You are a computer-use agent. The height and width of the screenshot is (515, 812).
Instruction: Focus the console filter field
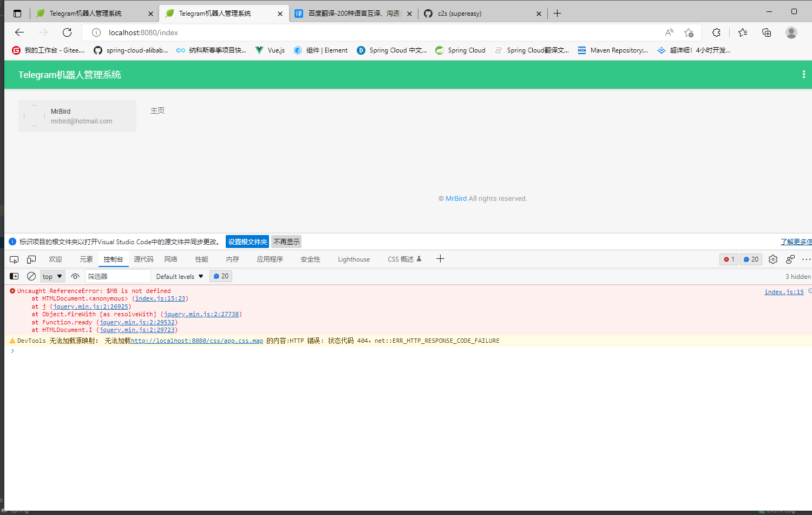[117, 276]
